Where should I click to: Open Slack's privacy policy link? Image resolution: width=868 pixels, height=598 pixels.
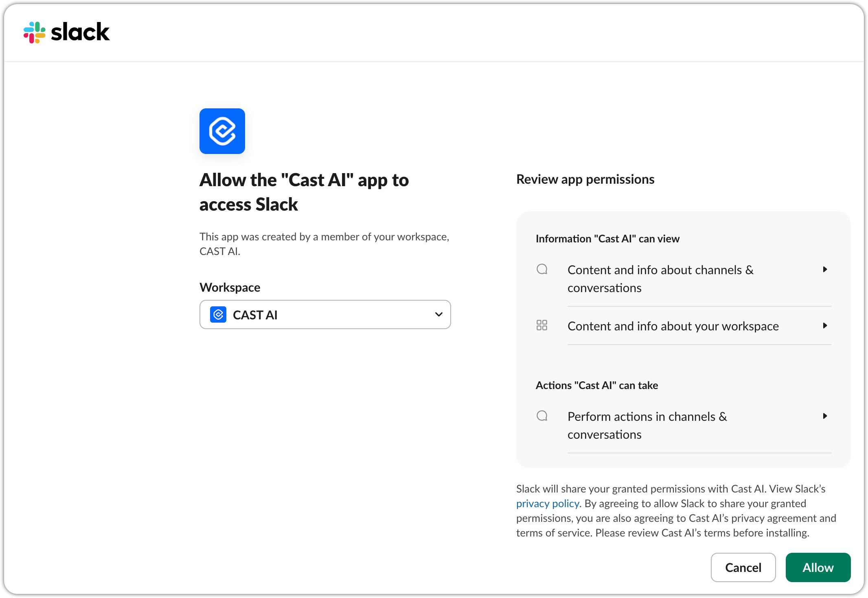pyautogui.click(x=547, y=503)
